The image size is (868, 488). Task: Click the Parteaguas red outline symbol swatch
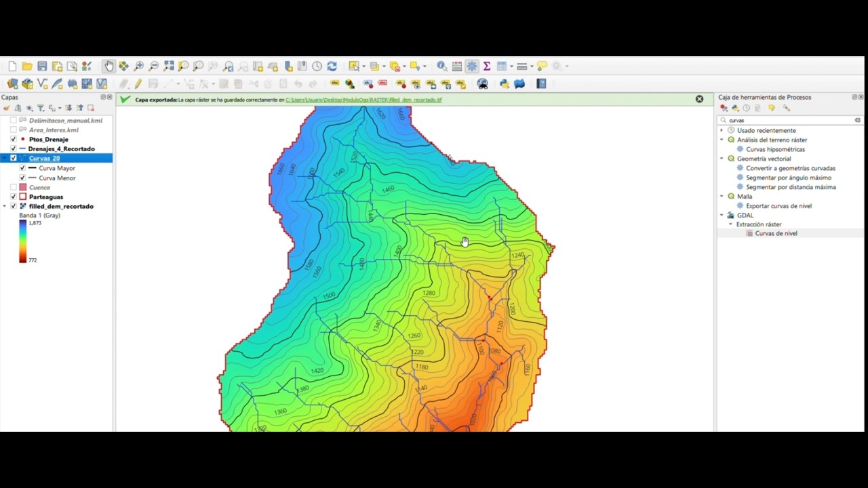tap(22, 197)
